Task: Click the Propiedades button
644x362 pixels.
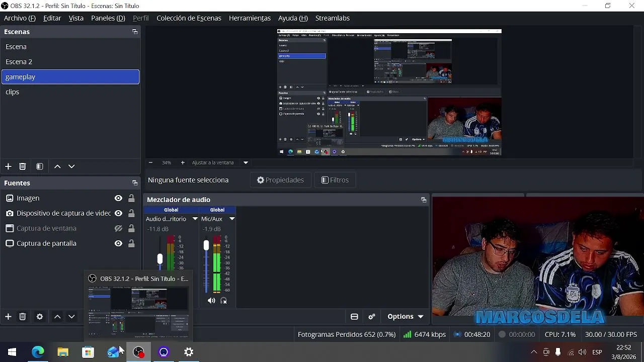Action: (x=280, y=180)
